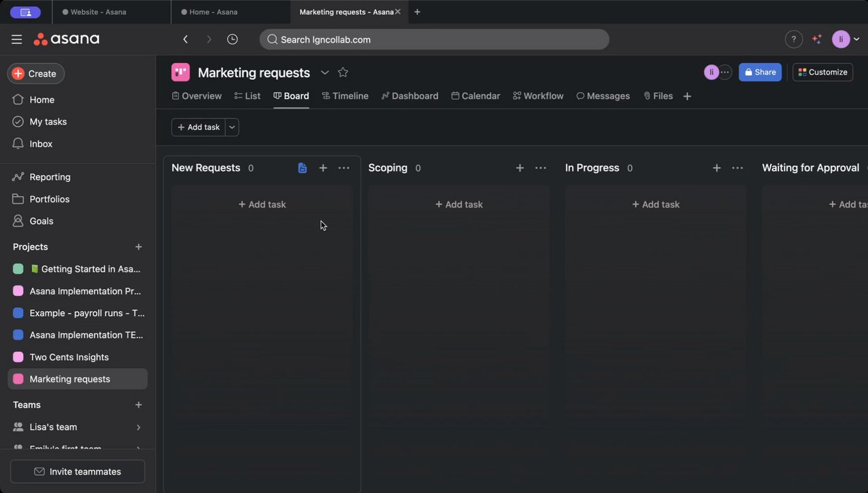
Task: Expand Lisa's team chevron
Action: [138, 427]
